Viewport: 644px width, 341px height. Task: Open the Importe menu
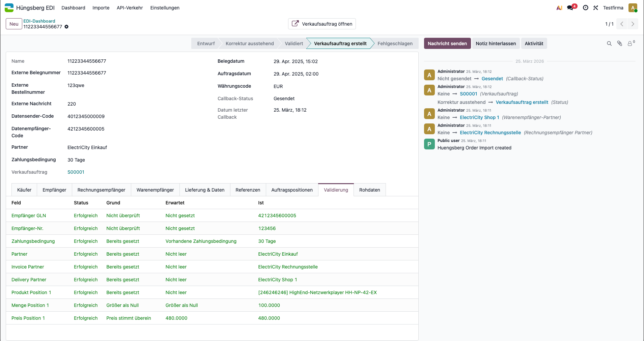pos(101,8)
